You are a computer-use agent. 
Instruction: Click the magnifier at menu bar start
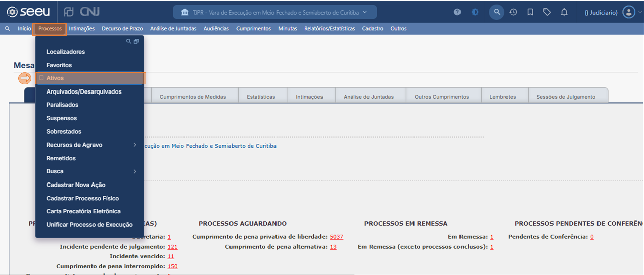[x=7, y=29]
